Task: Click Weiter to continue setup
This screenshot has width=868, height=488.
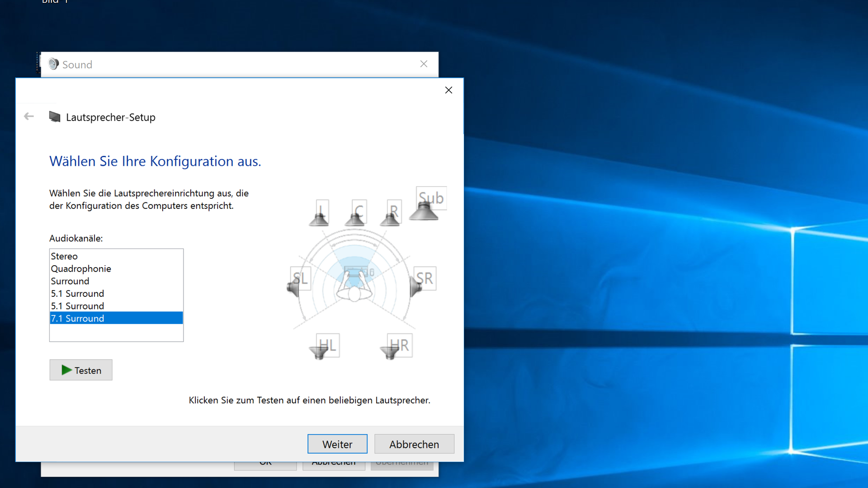Action: [337, 444]
